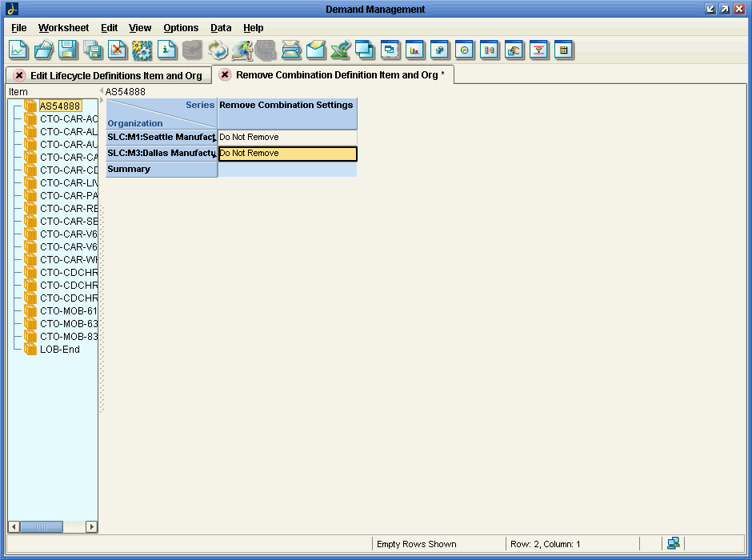The image size is (752, 560).
Task: Click the Demand Management application icon in title bar
Action: [x=12, y=9]
